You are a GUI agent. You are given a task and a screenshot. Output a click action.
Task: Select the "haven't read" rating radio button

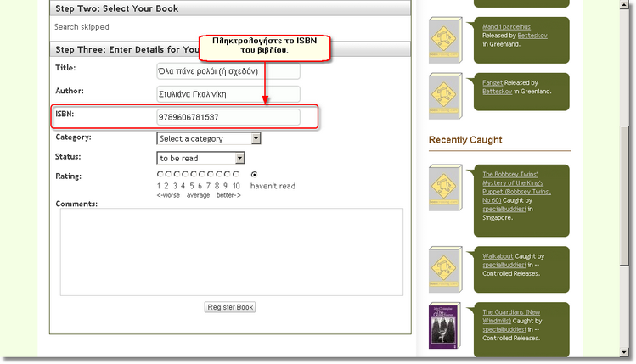point(254,175)
